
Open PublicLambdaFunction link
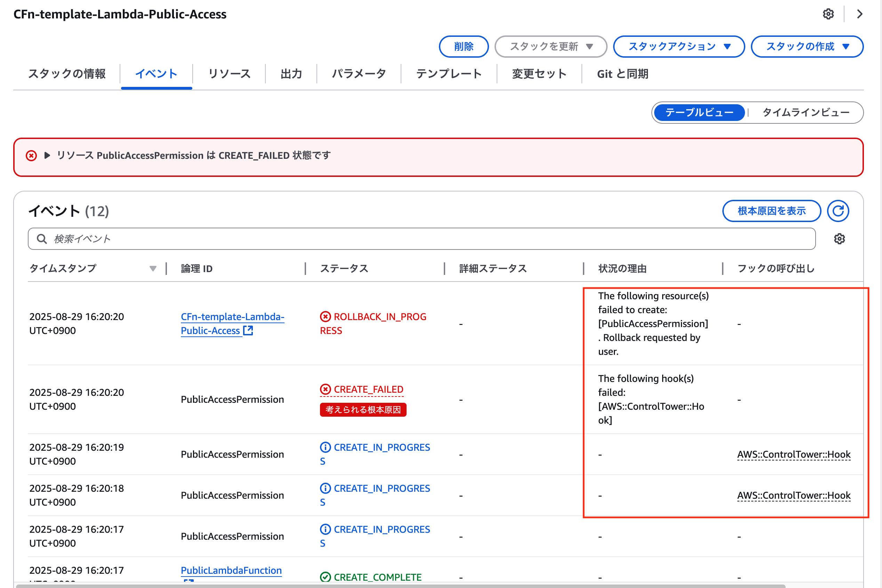[x=231, y=570]
